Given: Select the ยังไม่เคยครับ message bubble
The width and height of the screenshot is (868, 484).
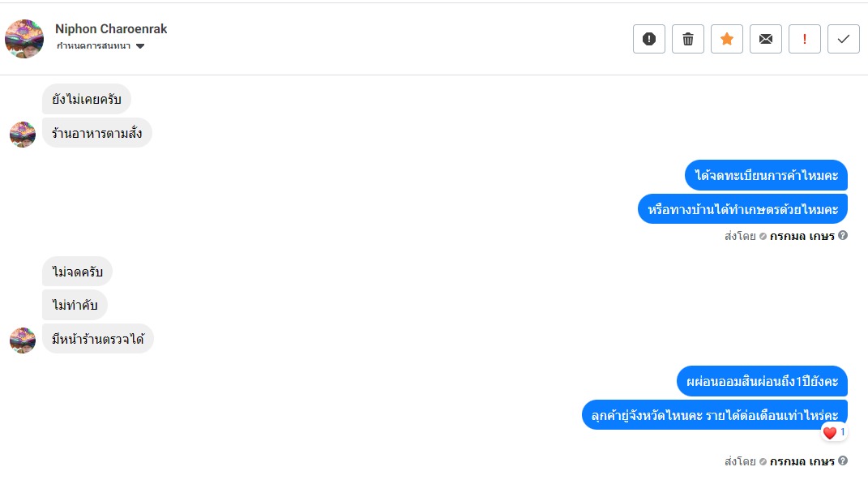Looking at the screenshot, I should [x=87, y=100].
